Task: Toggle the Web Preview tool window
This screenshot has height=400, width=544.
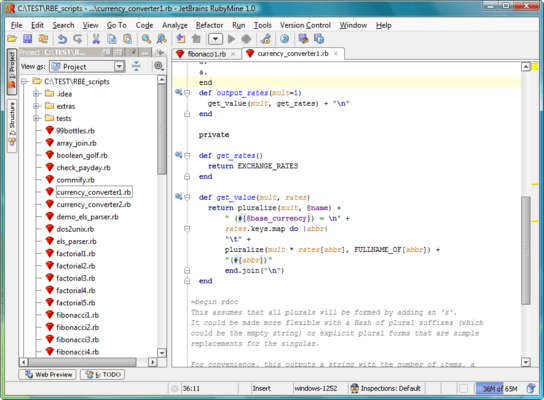Action: [x=48, y=375]
